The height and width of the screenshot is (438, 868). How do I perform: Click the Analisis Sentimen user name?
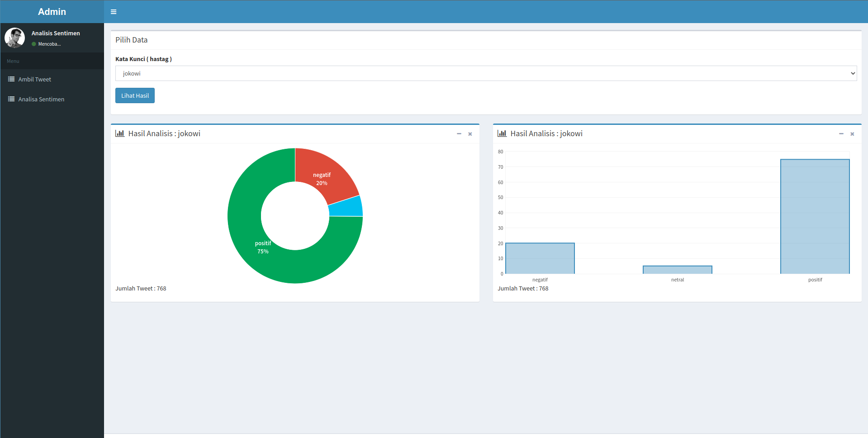(x=56, y=33)
